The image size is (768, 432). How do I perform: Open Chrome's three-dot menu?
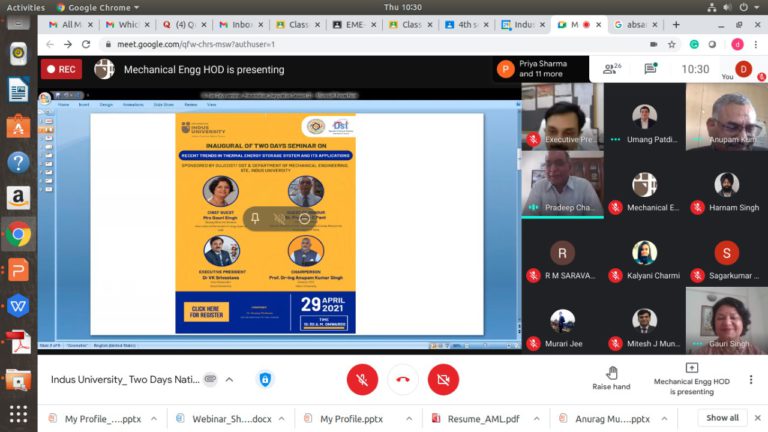point(757,44)
